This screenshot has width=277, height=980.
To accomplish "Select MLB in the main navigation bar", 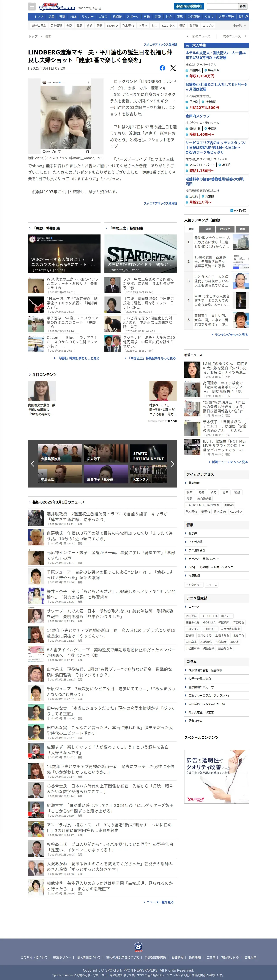I will pyautogui.click(x=73, y=17).
